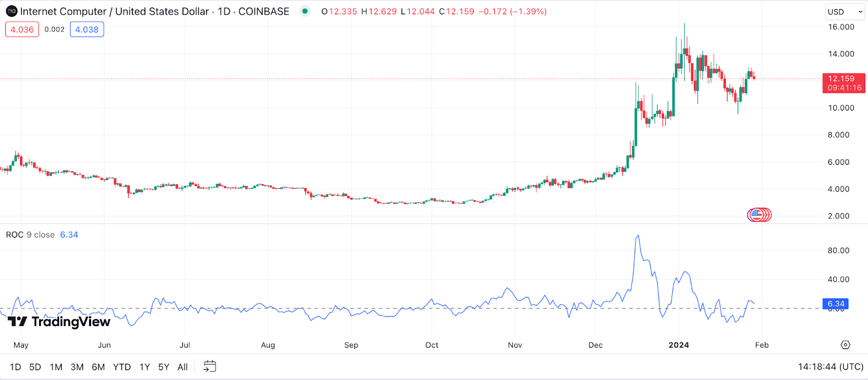868x380 pixels.
Task: Click the Internet Computer coin logo icon
Action: [x=11, y=11]
